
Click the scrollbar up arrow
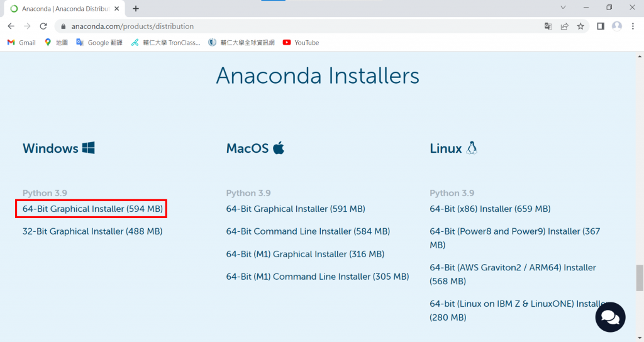[640, 56]
